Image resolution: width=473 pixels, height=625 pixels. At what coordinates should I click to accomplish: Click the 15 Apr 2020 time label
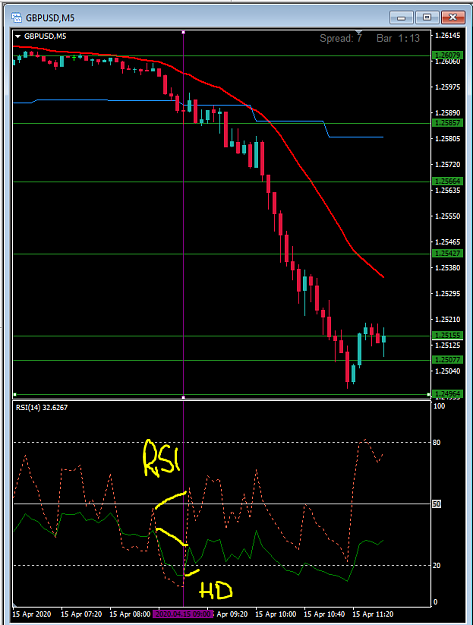[x=32, y=614]
